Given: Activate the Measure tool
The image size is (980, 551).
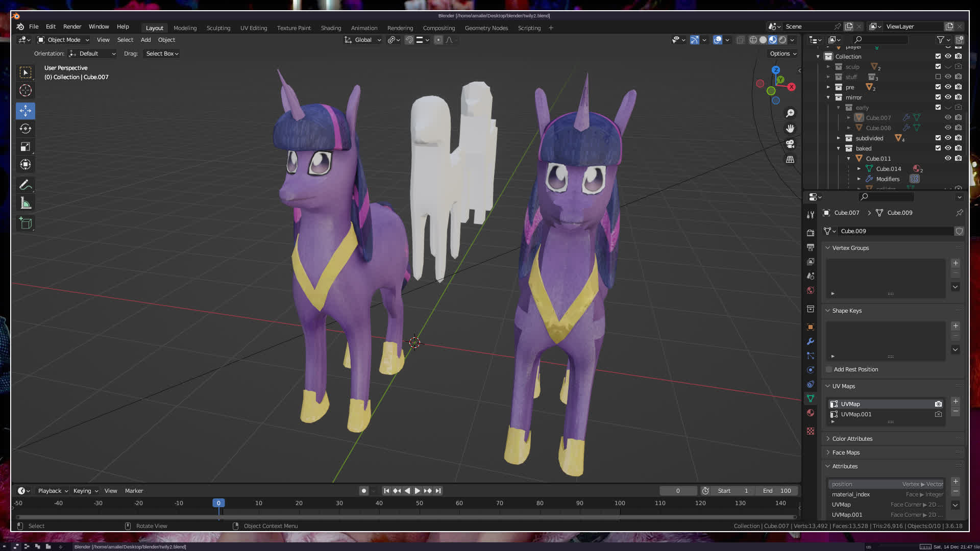Looking at the screenshot, I should click(26, 204).
